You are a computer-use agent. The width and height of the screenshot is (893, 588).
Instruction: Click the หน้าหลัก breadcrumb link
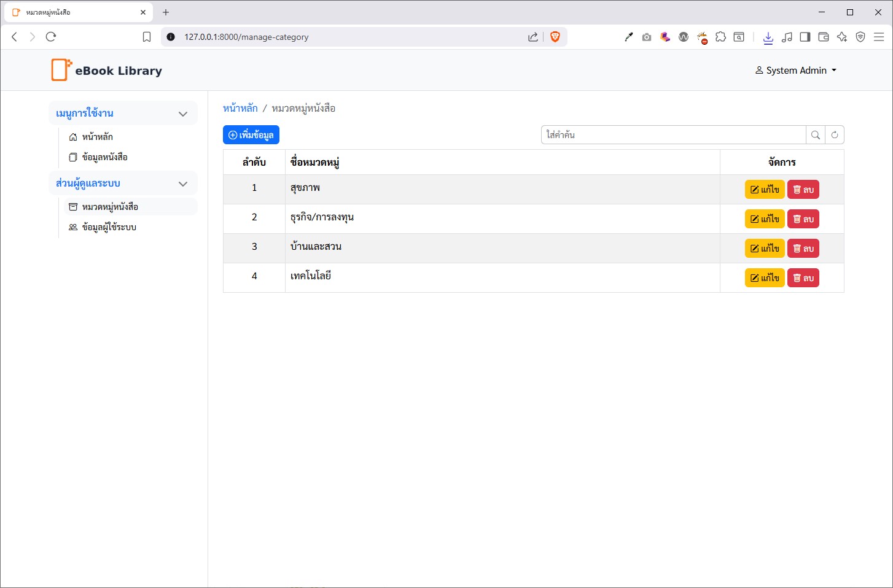point(240,109)
